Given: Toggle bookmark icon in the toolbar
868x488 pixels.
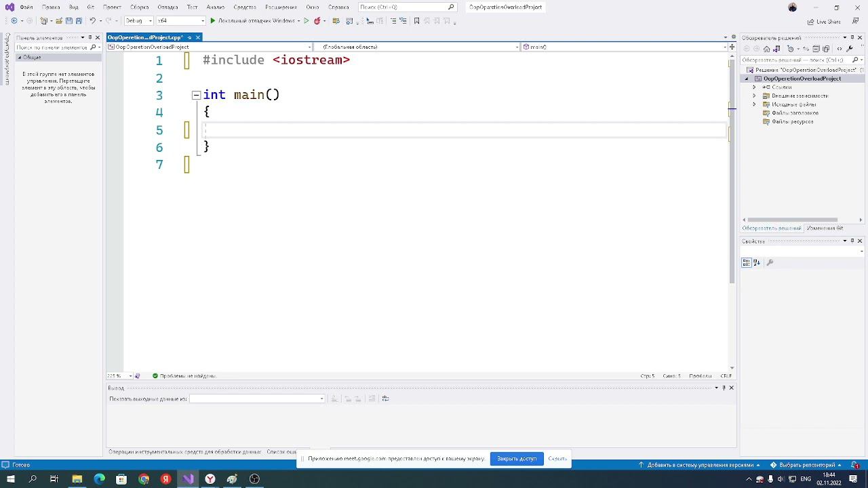Looking at the screenshot, I should (416, 21).
